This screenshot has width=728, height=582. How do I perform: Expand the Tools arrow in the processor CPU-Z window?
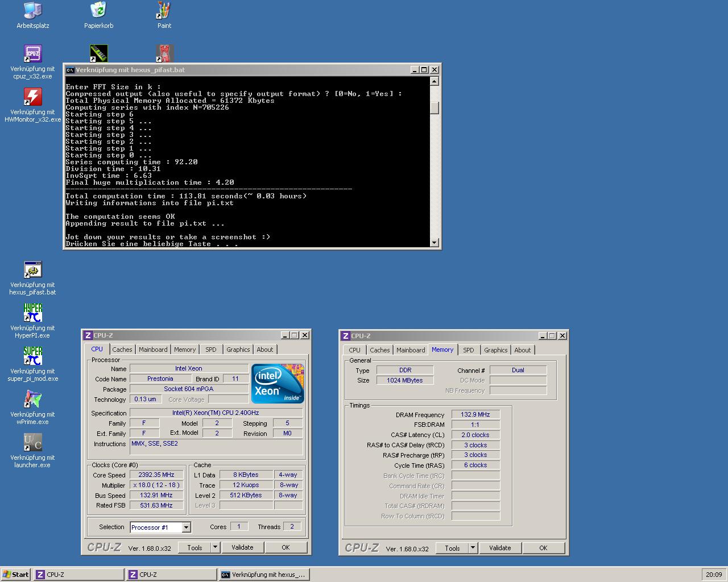point(215,547)
